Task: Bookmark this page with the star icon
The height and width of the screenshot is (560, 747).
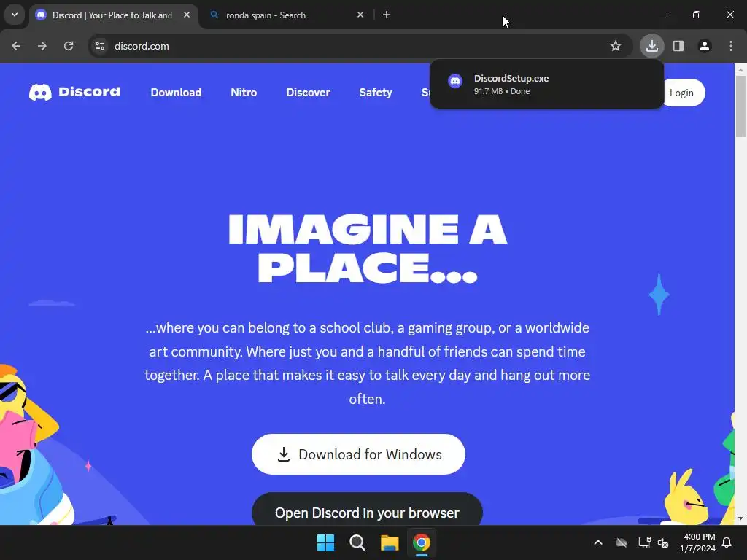Action: click(x=616, y=46)
